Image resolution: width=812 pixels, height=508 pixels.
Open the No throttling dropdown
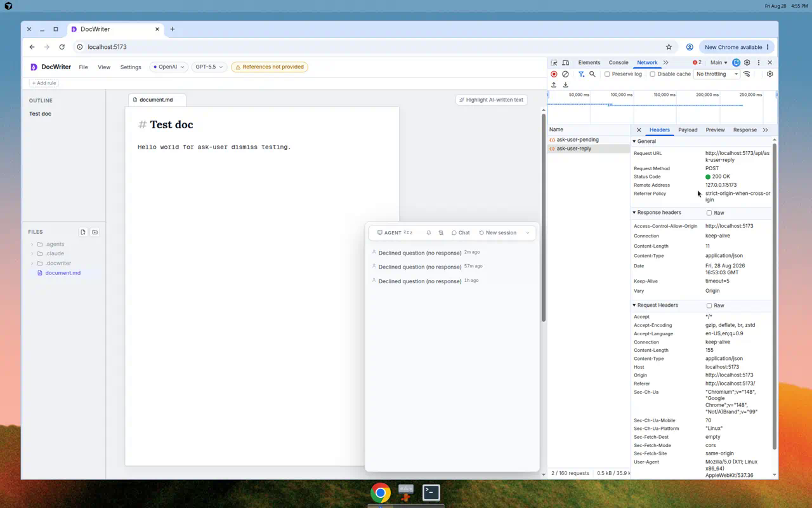(x=717, y=74)
